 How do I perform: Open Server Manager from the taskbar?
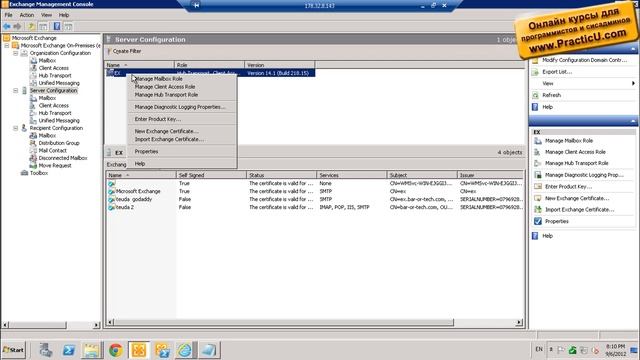[46, 350]
